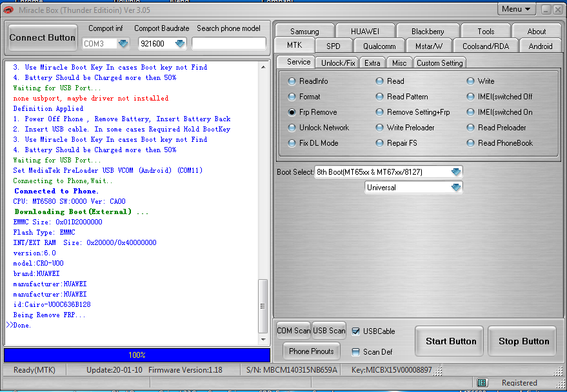Click the 100% progress bar

click(x=137, y=355)
